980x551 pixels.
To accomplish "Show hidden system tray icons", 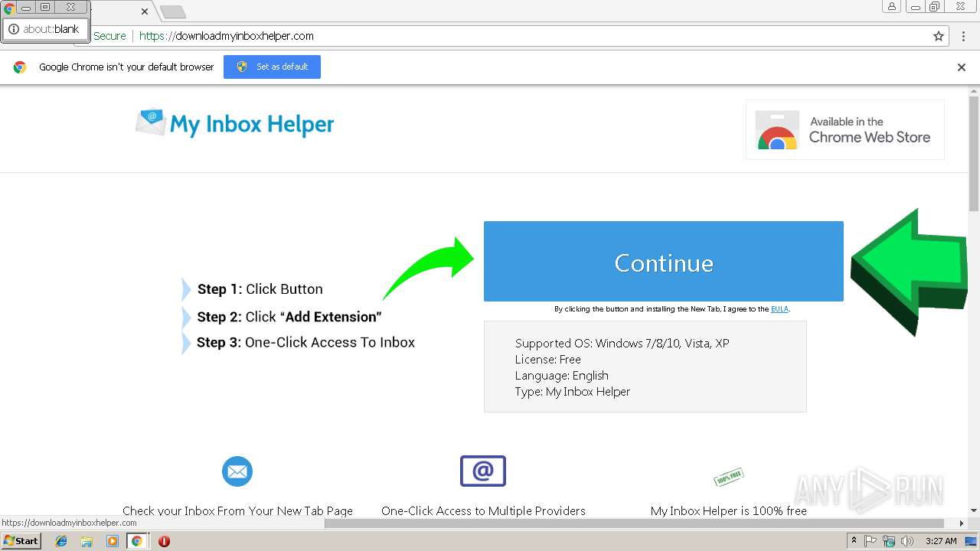I will coord(854,541).
